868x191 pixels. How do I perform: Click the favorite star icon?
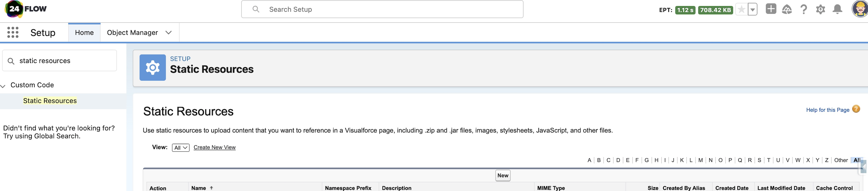click(x=741, y=10)
